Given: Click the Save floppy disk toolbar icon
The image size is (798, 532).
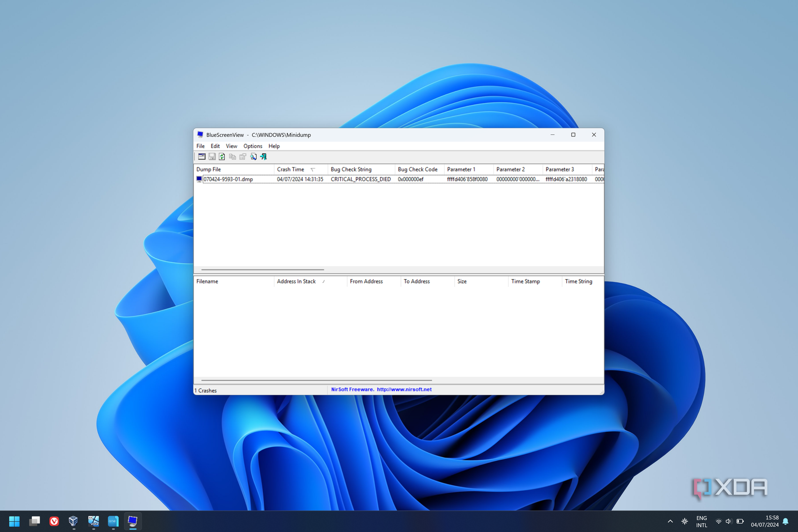Looking at the screenshot, I should [x=212, y=157].
